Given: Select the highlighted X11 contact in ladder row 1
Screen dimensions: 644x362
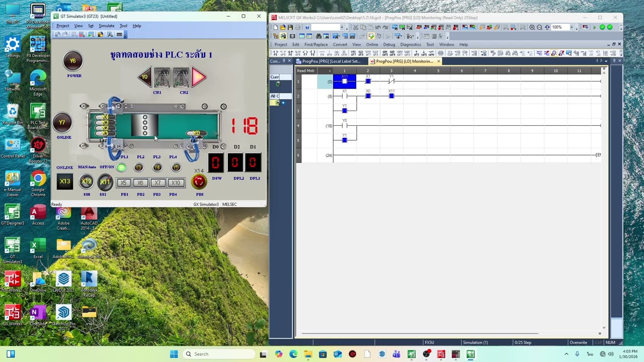Looking at the screenshot, I should 345,81.
